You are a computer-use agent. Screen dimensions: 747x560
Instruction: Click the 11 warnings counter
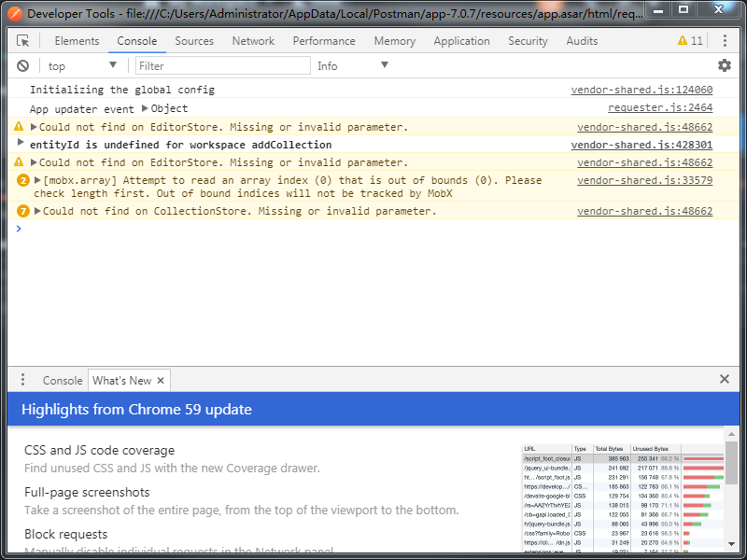coord(690,41)
